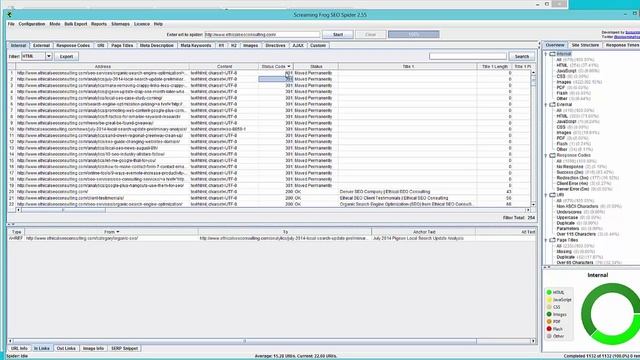This screenshot has height=360, width=640.
Task: Click the Flash red legend dot
Action: [x=549, y=329]
